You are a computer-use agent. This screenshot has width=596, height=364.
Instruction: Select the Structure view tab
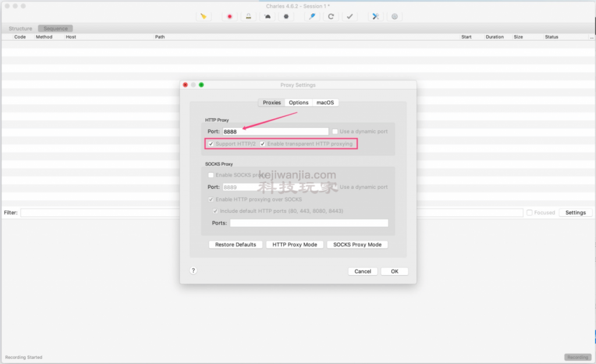point(20,28)
